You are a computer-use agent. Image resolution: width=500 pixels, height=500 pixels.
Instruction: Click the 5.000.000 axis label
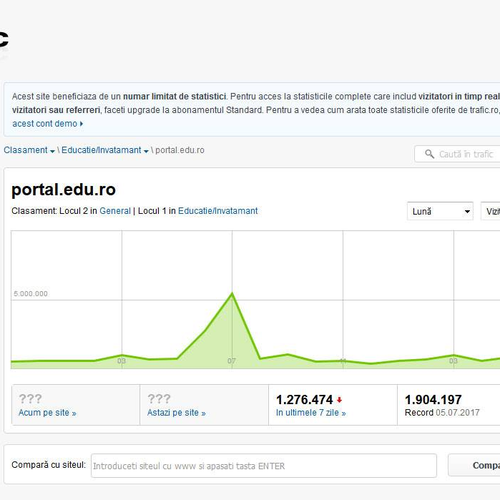(x=31, y=294)
